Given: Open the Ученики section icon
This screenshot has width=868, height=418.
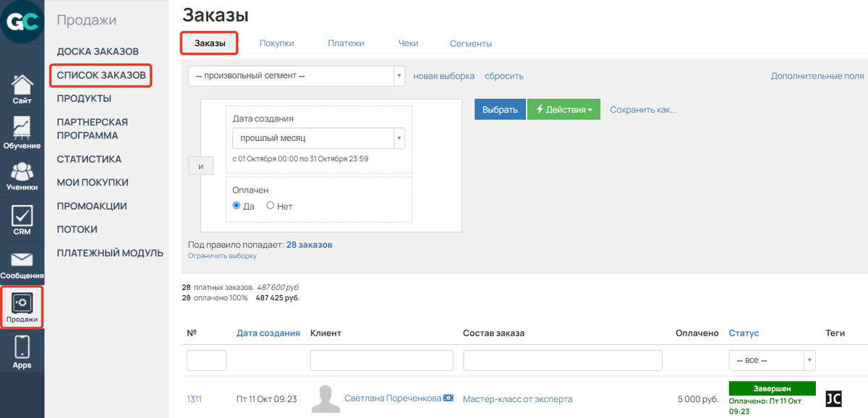Looking at the screenshot, I should pyautogui.click(x=22, y=176).
